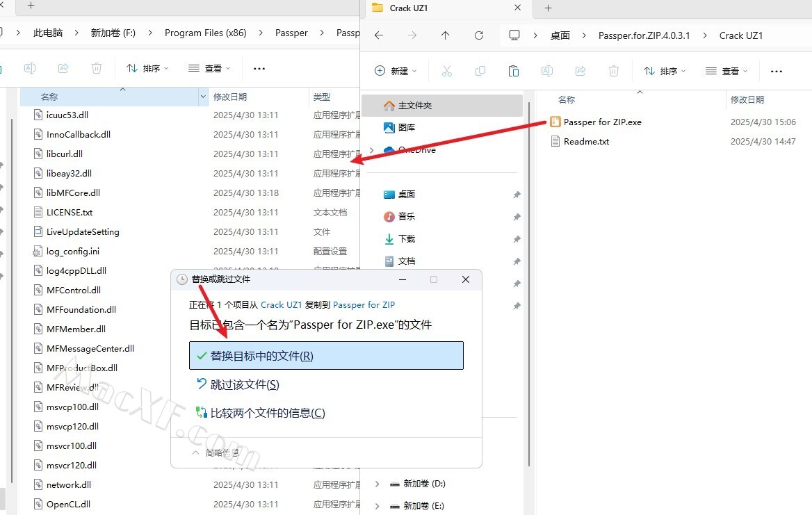The height and width of the screenshot is (515, 812).
Task: Click the Rename icon in left Passper window toolbar
Action: [30, 68]
